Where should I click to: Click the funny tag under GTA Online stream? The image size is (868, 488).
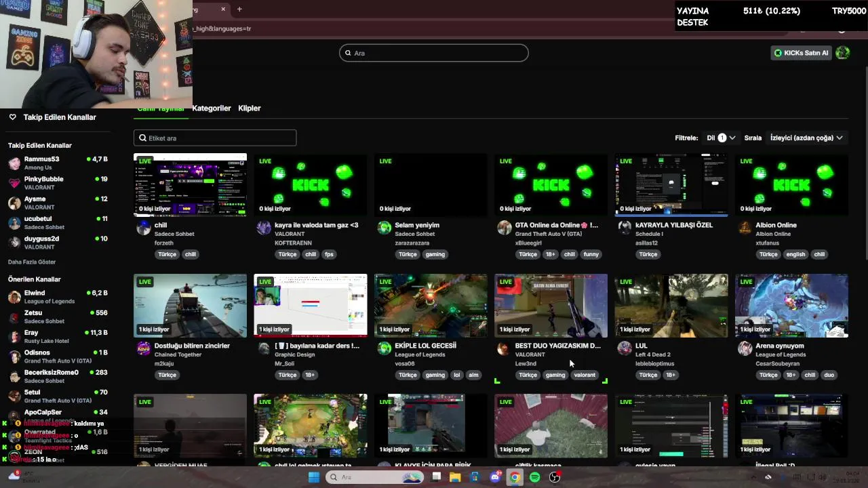[591, 254]
